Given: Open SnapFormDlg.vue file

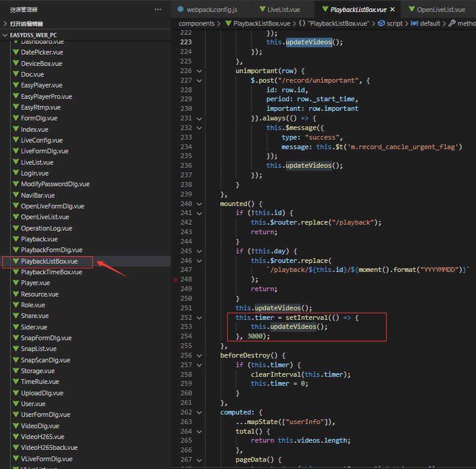Looking at the screenshot, I should click(46, 338).
